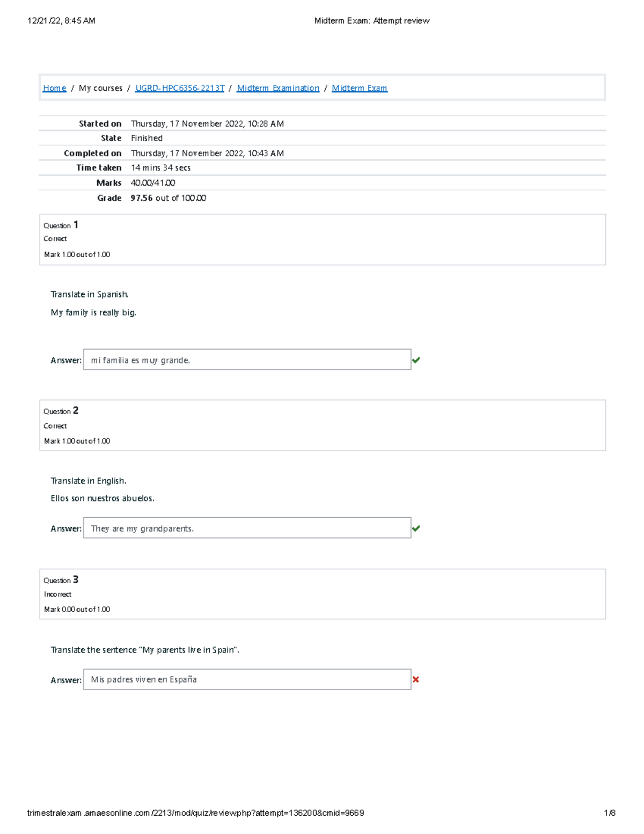644x834 pixels.
Task: Click the Question 2 heading box
Action: pos(322,425)
